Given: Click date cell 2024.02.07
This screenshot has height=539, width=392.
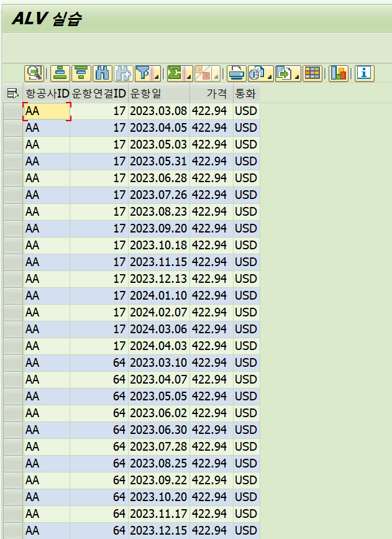Looking at the screenshot, I should (x=158, y=313).
